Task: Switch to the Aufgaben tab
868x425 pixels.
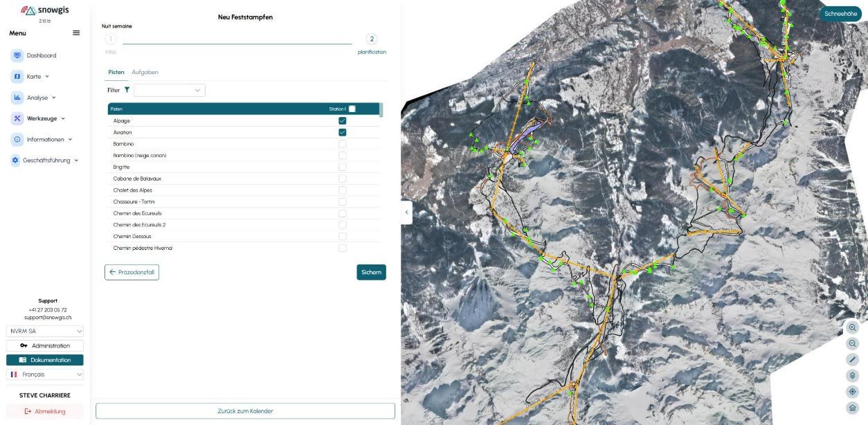Action: coord(145,72)
